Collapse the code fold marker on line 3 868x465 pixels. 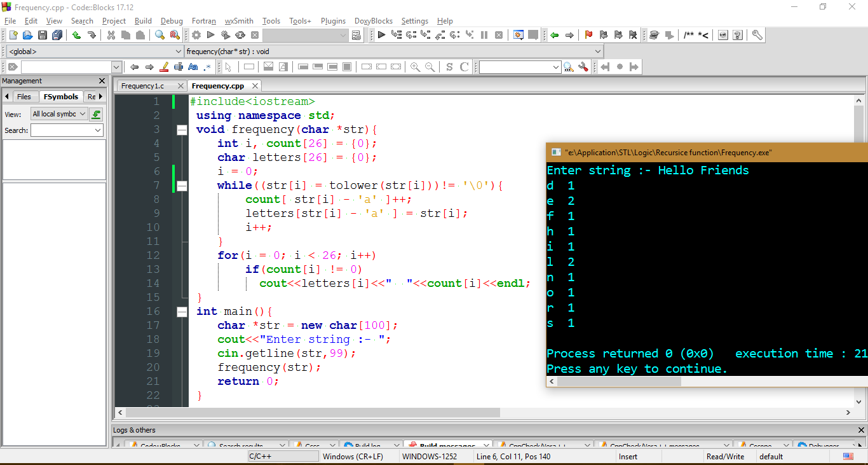pyautogui.click(x=182, y=129)
